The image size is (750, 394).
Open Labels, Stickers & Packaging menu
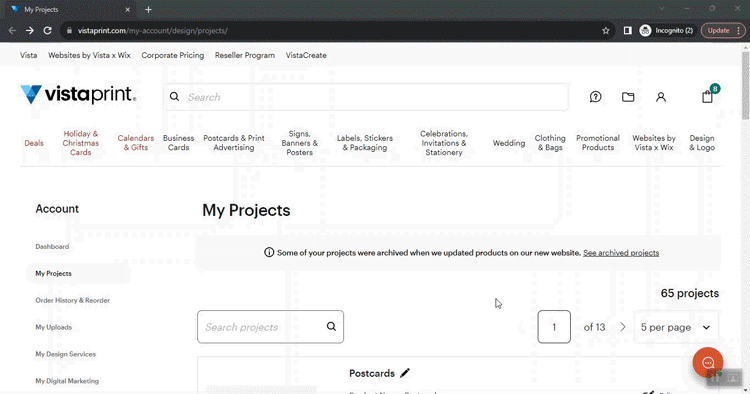[x=365, y=143]
